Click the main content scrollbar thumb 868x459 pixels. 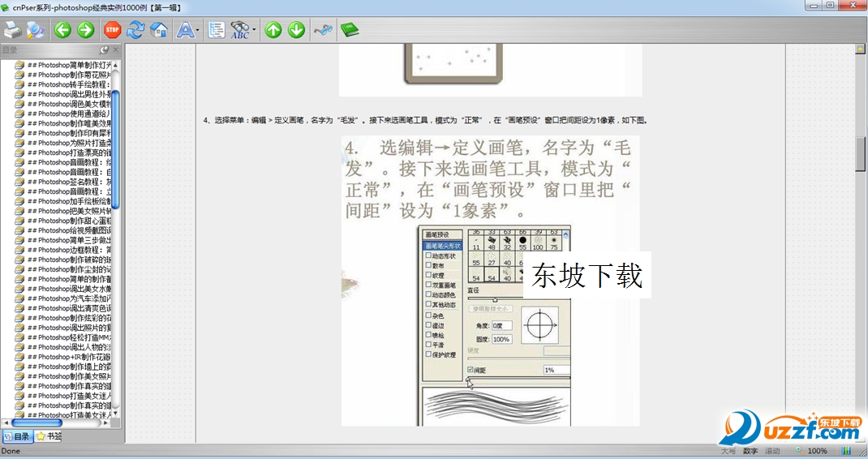pyautogui.click(x=860, y=154)
